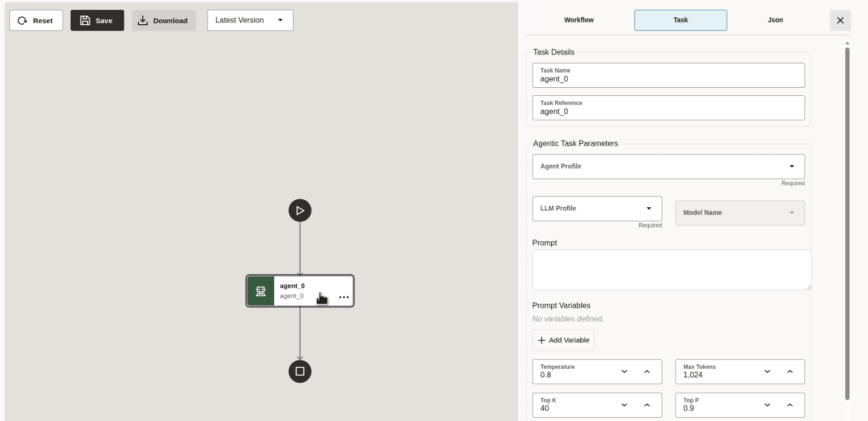
Task: Switch to the Workflow tab
Action: coord(579,20)
